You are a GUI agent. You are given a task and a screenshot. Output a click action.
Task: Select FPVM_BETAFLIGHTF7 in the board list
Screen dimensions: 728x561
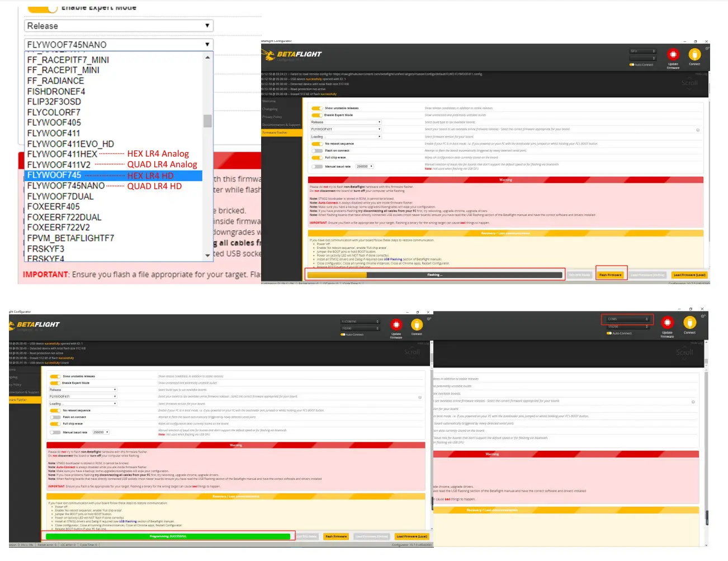click(70, 238)
